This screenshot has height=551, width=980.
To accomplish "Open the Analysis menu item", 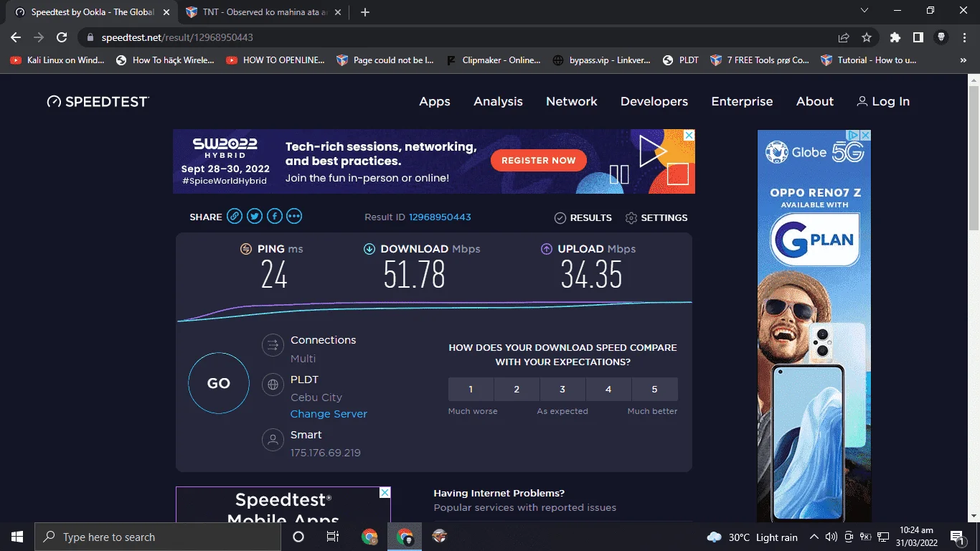I will [x=498, y=101].
